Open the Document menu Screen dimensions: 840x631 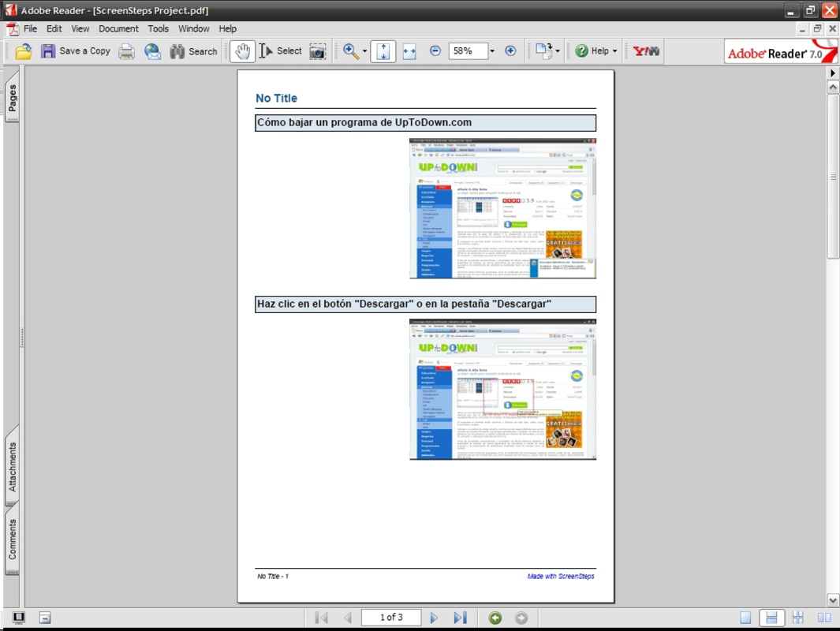(x=118, y=28)
